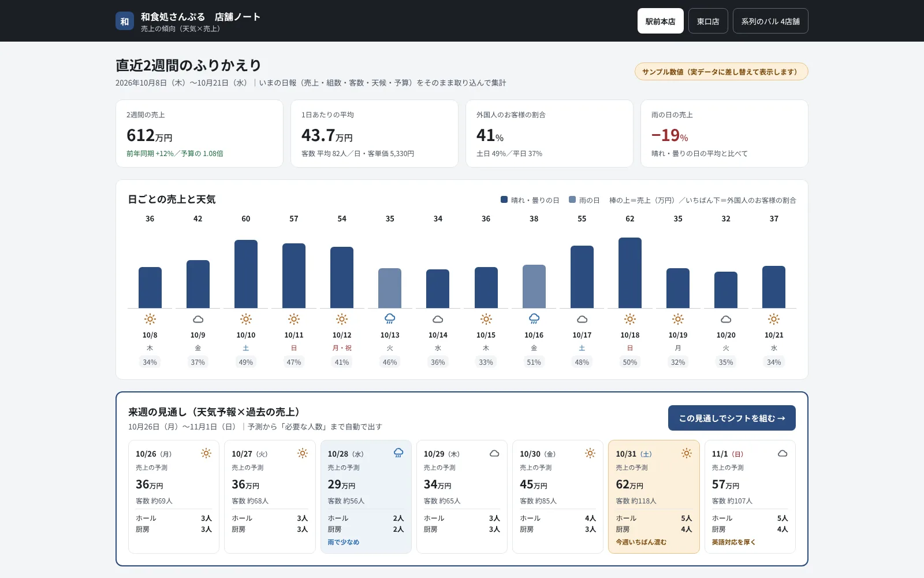Click the sun icon in the 10/31 forecast card

click(687, 453)
